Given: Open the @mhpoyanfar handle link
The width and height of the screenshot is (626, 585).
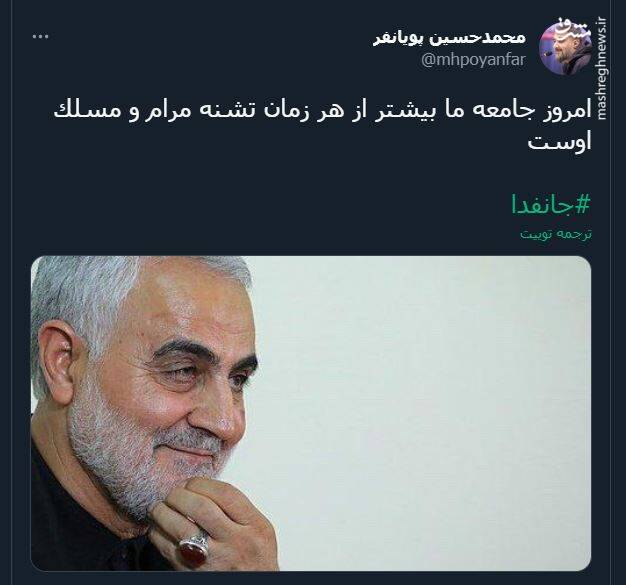Looking at the screenshot, I should 473,60.
